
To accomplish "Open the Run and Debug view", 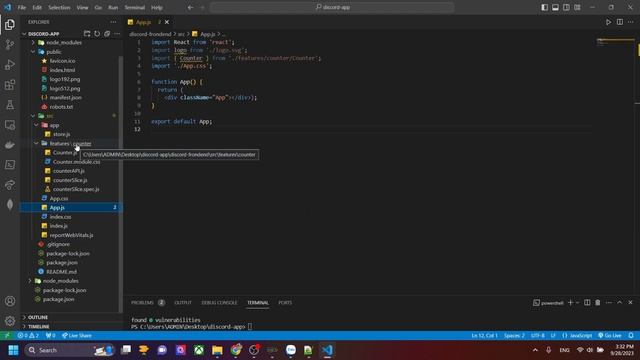I will click(x=10, y=64).
